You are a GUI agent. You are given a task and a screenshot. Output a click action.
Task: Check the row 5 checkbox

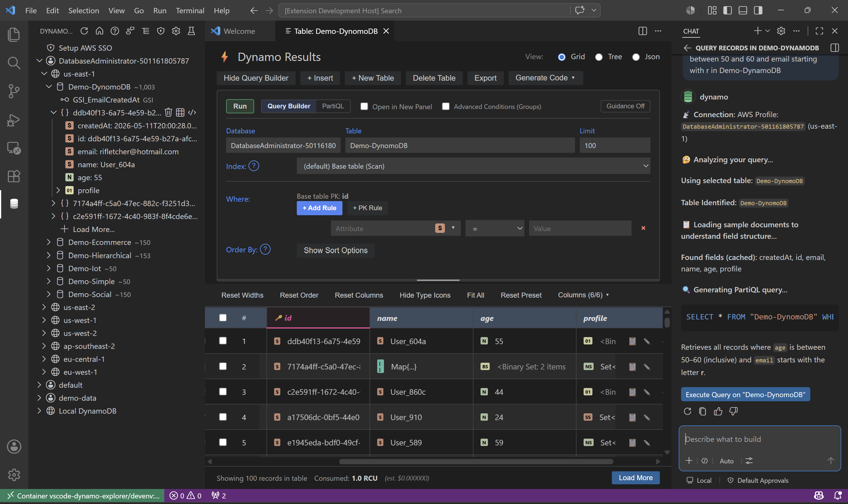pyautogui.click(x=223, y=442)
